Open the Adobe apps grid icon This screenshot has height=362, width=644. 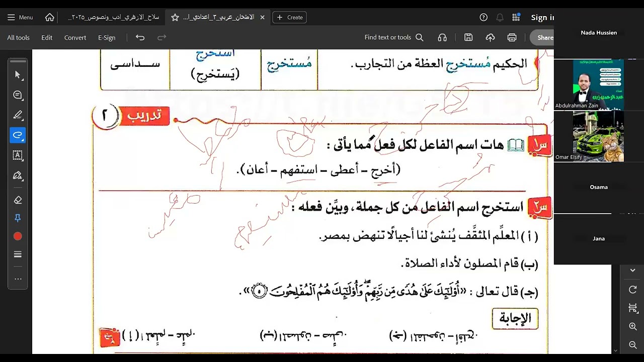coord(516,17)
